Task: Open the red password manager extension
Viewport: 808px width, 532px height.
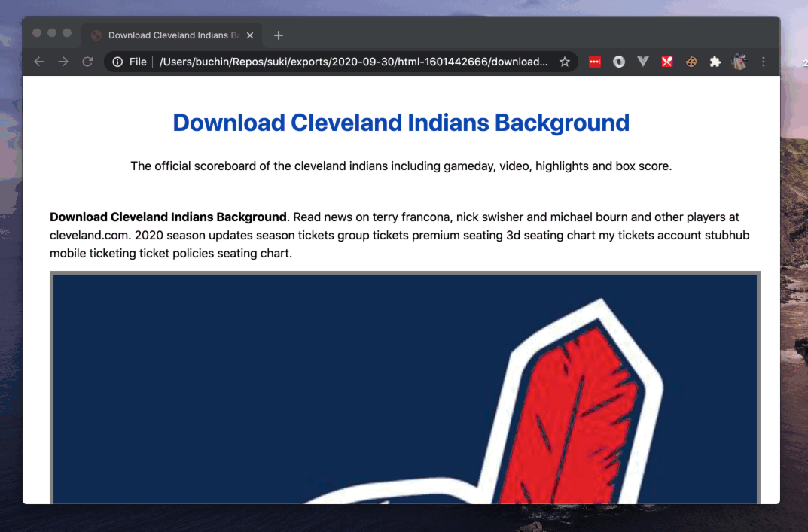Action: 595,62
